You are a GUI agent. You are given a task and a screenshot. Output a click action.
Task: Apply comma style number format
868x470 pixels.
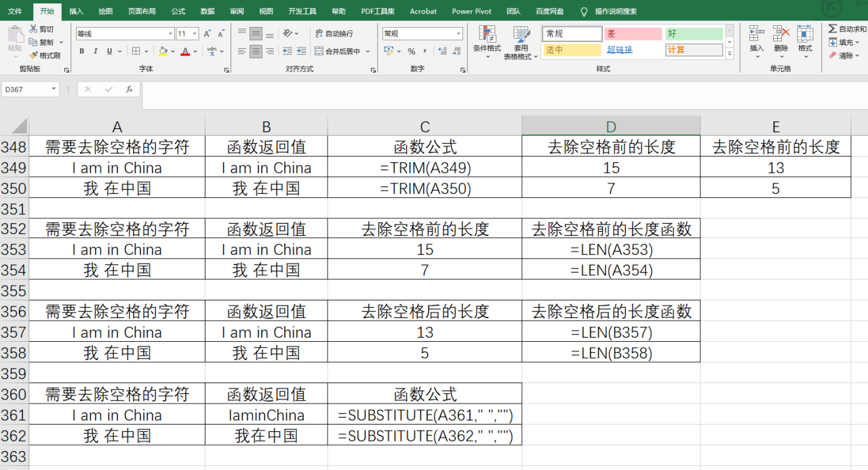tap(425, 51)
